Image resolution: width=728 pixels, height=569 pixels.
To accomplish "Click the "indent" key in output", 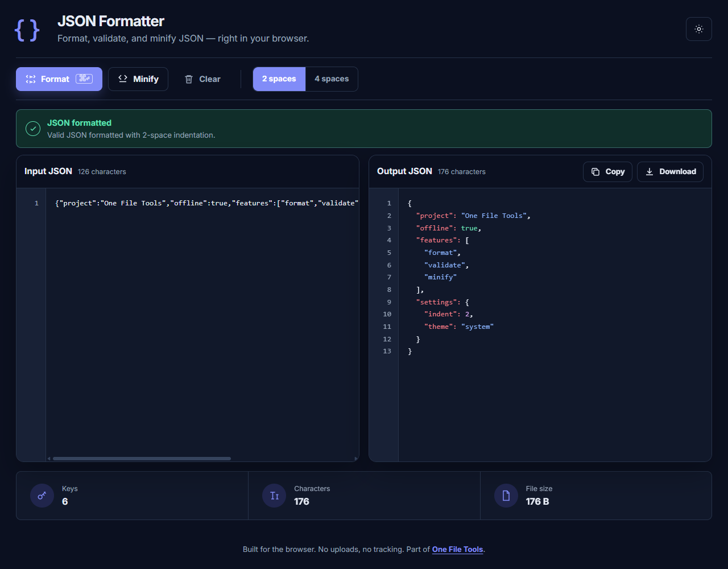I will (440, 314).
